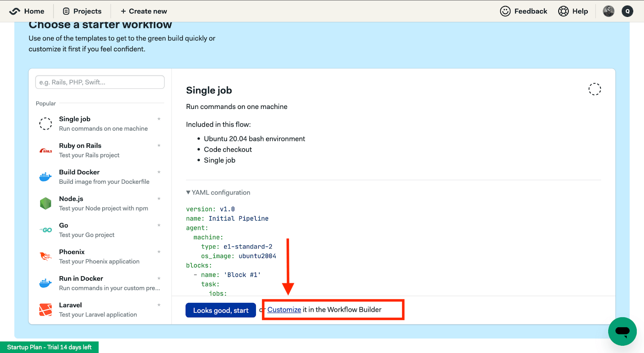644x353 pixels.
Task: Click the 'Popular' section label
Action: coord(46,103)
